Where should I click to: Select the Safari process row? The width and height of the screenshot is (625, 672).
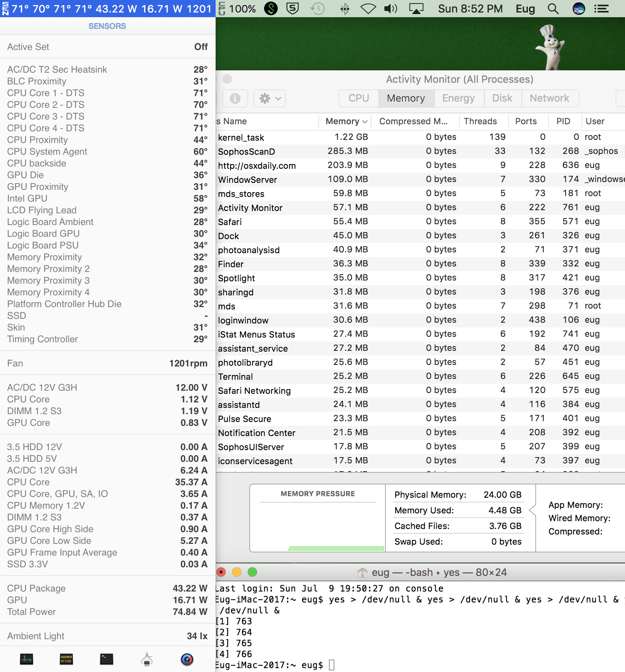(x=420, y=222)
